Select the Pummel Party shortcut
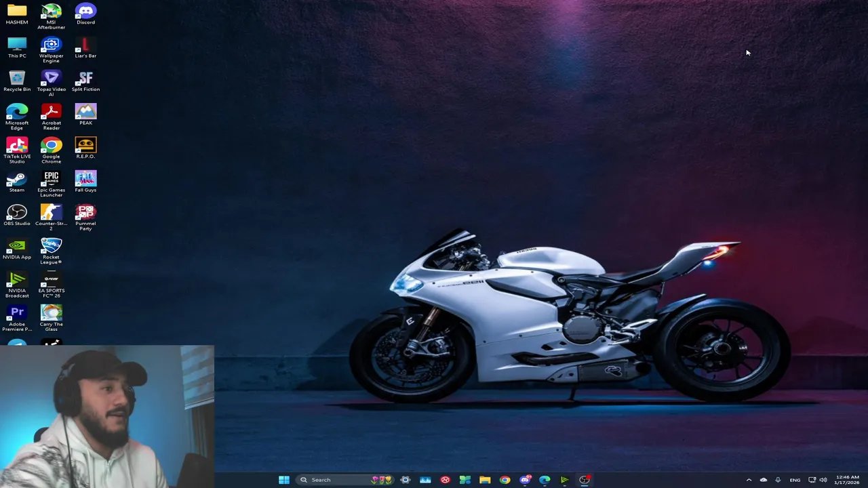Screen dimensions: 868x488 pos(85,218)
